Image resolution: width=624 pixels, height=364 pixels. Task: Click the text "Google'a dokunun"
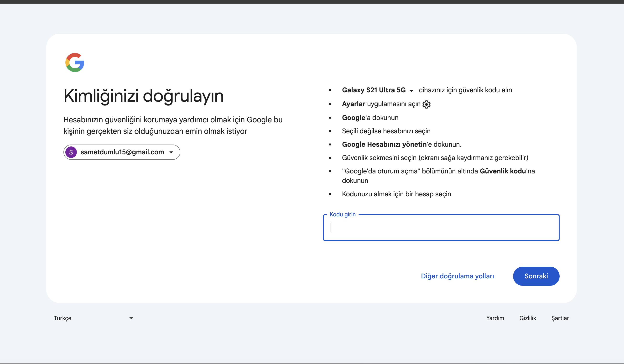pyautogui.click(x=370, y=118)
